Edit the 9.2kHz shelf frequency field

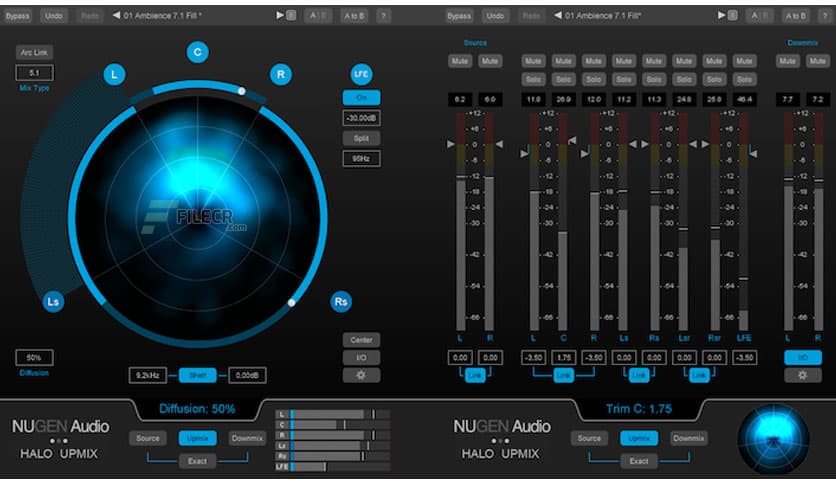tap(147, 375)
